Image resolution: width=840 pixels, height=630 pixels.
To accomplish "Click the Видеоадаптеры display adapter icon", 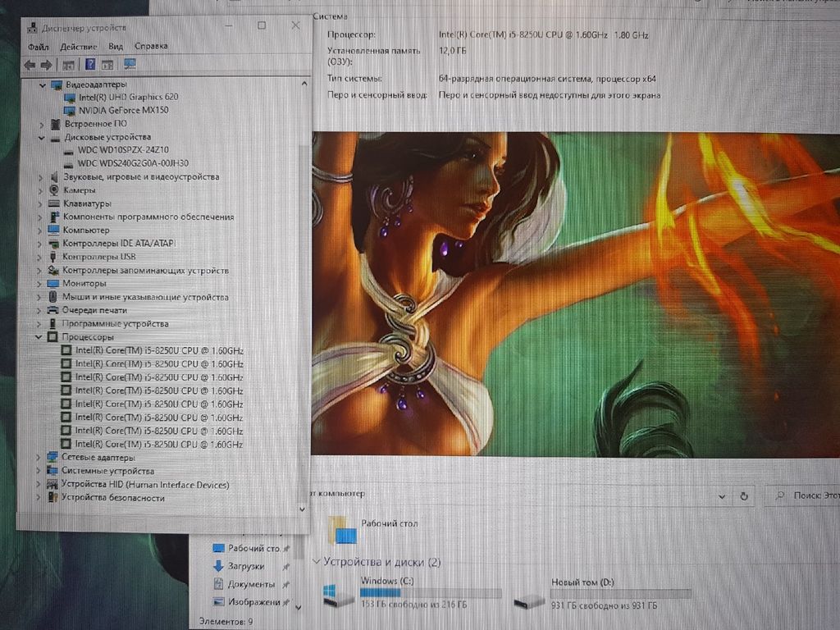I will click(57, 84).
